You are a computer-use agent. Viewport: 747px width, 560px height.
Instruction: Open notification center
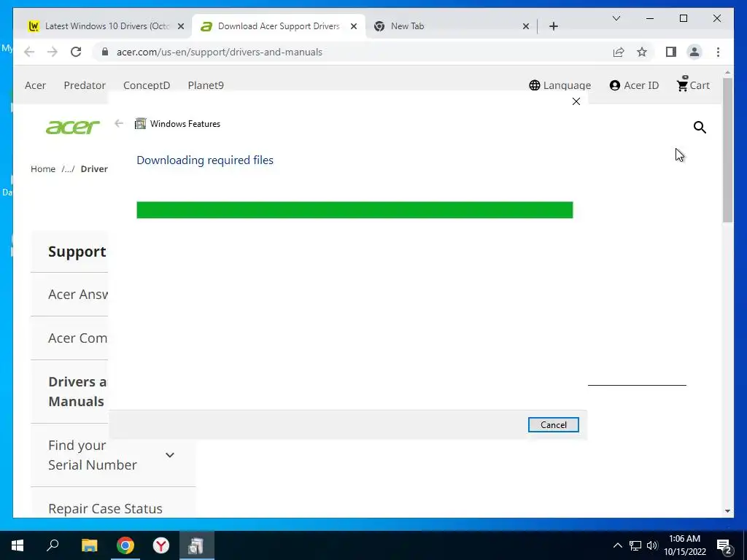(x=724, y=546)
